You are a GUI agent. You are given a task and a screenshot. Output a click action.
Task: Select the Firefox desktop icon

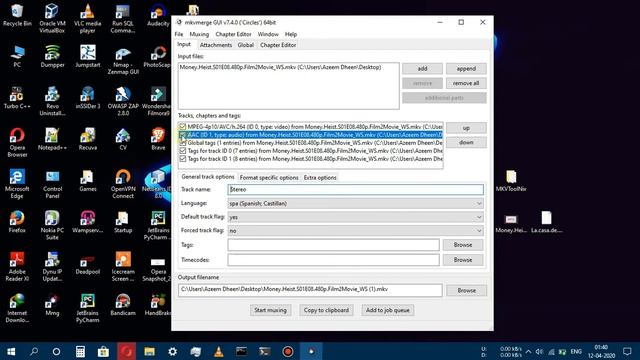pos(17,222)
